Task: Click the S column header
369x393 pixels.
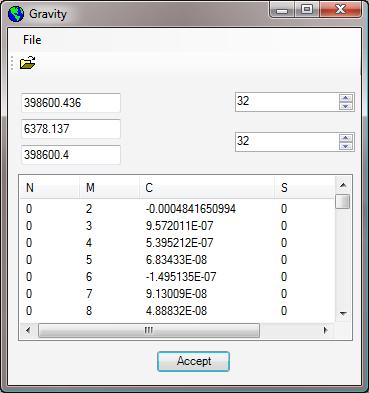Action: click(x=304, y=188)
